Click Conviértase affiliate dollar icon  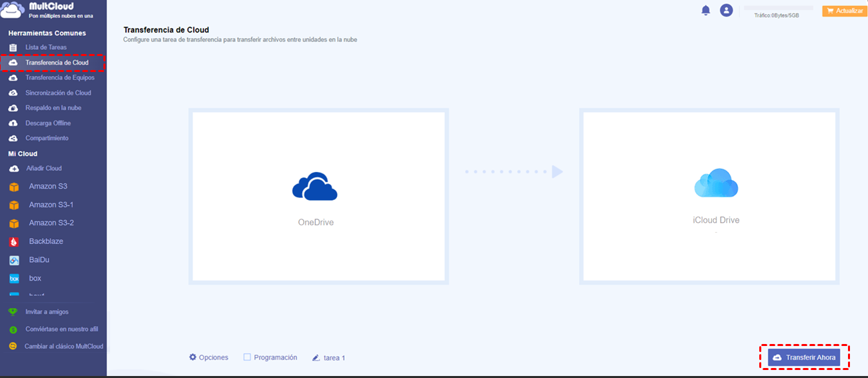coord(13,329)
